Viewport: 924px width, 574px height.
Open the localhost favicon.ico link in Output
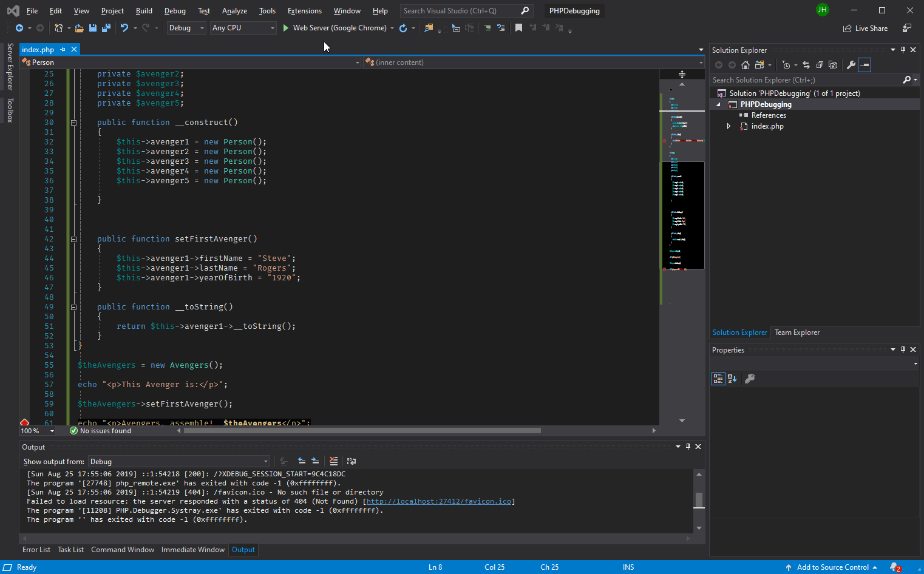point(438,501)
